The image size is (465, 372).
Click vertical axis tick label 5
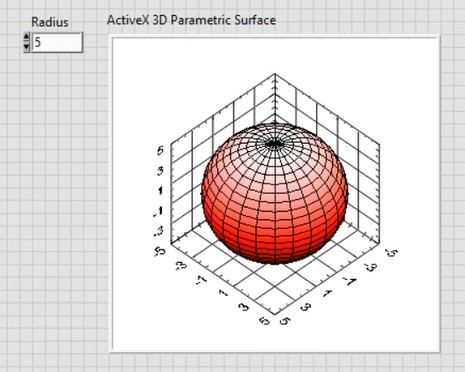(x=161, y=151)
